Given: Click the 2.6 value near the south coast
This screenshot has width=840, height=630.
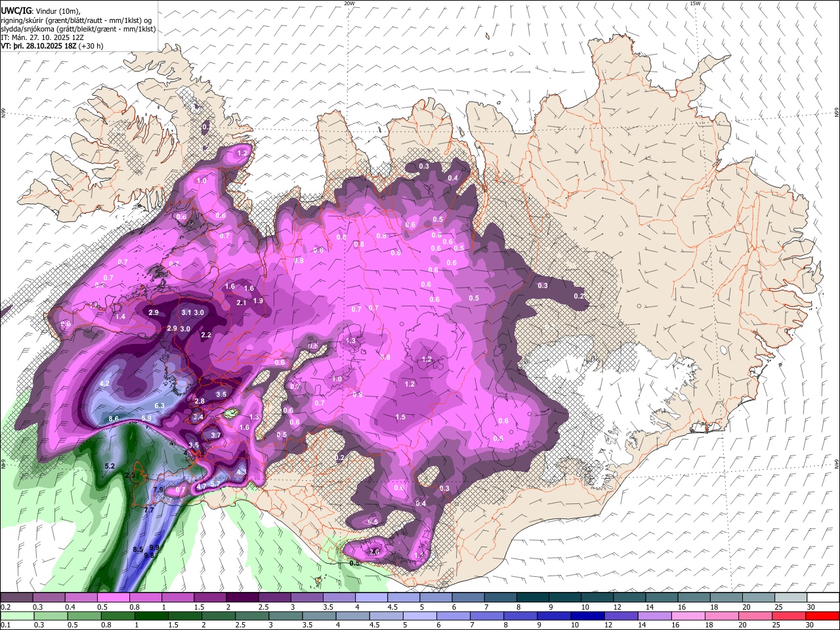Looking at the screenshot, I should point(374,552).
